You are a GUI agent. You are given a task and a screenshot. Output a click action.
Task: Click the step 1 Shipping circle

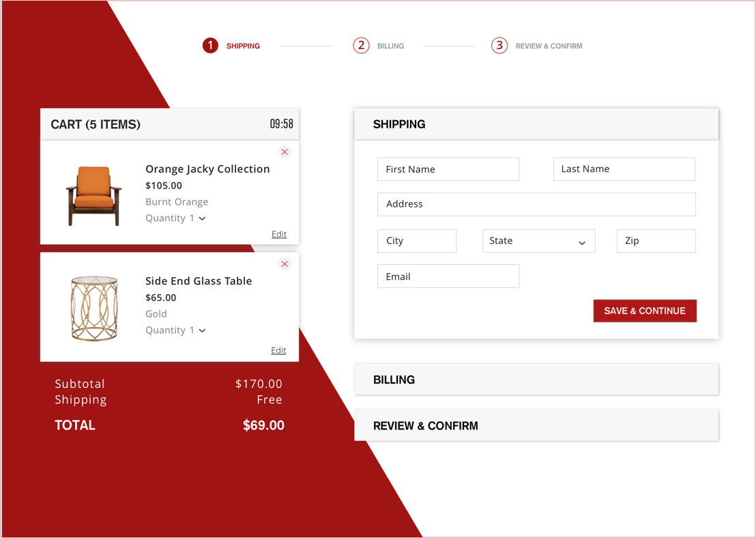pyautogui.click(x=210, y=45)
